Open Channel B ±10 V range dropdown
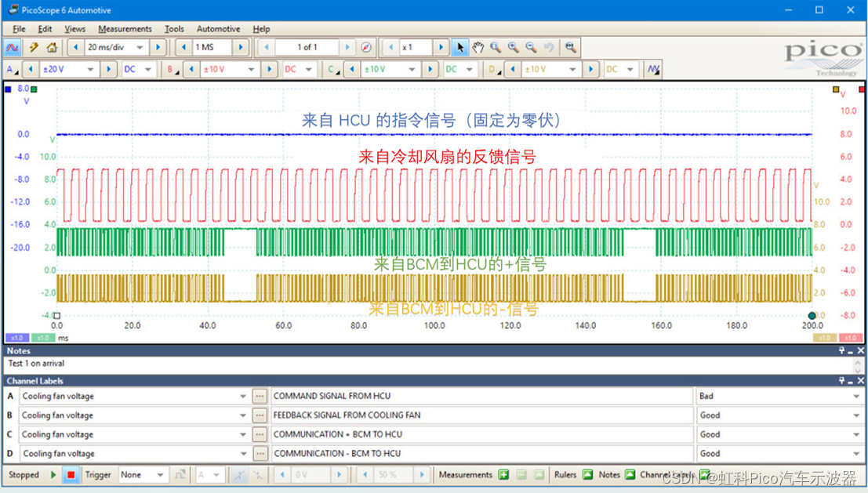This screenshot has width=868, height=493. pyautogui.click(x=252, y=69)
